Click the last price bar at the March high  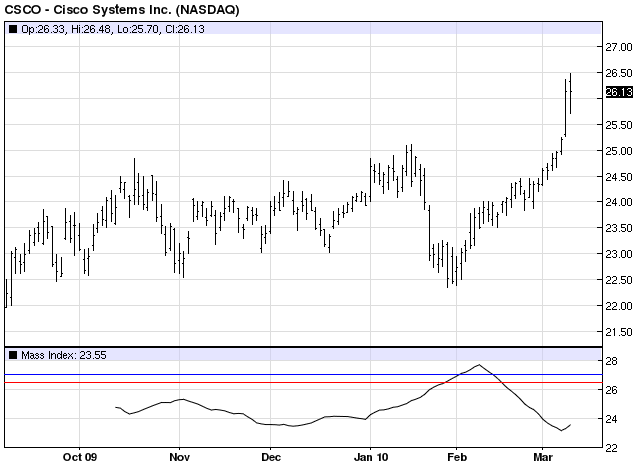pyautogui.click(x=570, y=94)
